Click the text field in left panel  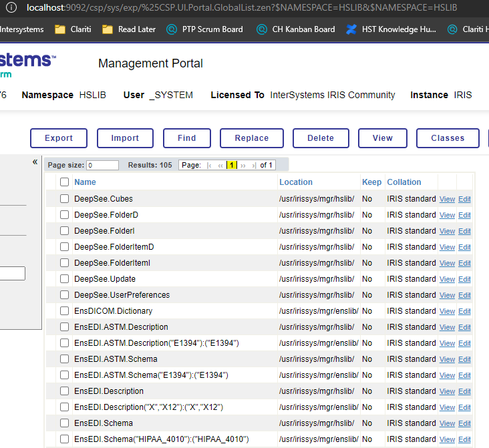tap(12, 274)
